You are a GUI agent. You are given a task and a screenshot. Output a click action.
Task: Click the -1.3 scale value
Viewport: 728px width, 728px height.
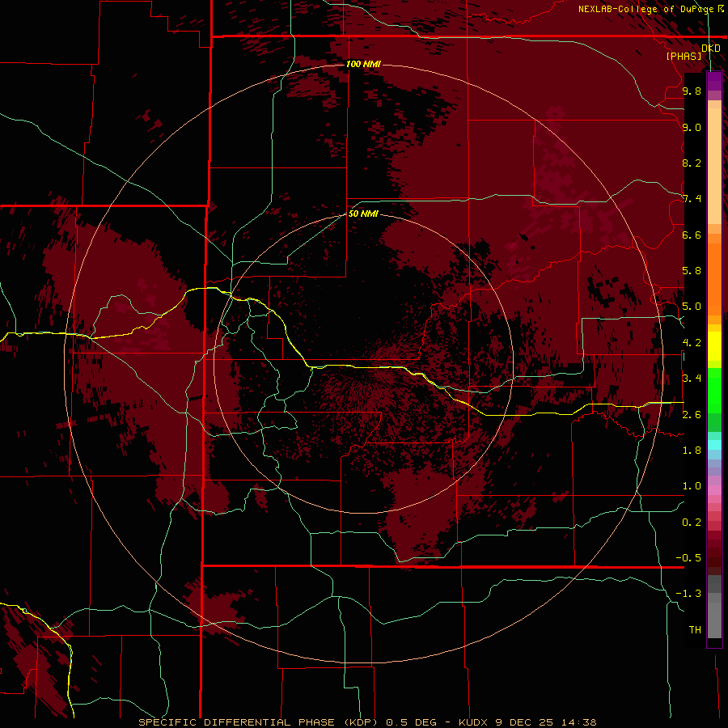click(688, 594)
